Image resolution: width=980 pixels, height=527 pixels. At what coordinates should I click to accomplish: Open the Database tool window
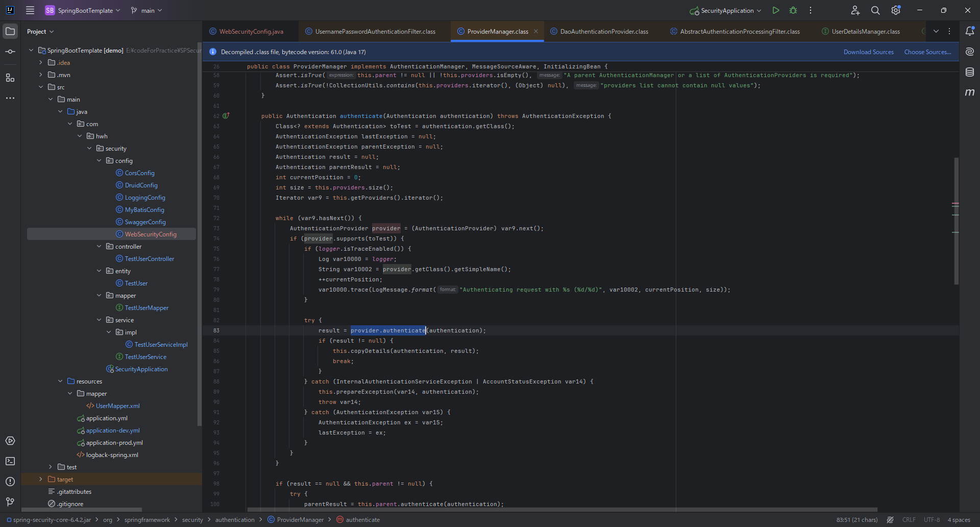[x=970, y=72]
